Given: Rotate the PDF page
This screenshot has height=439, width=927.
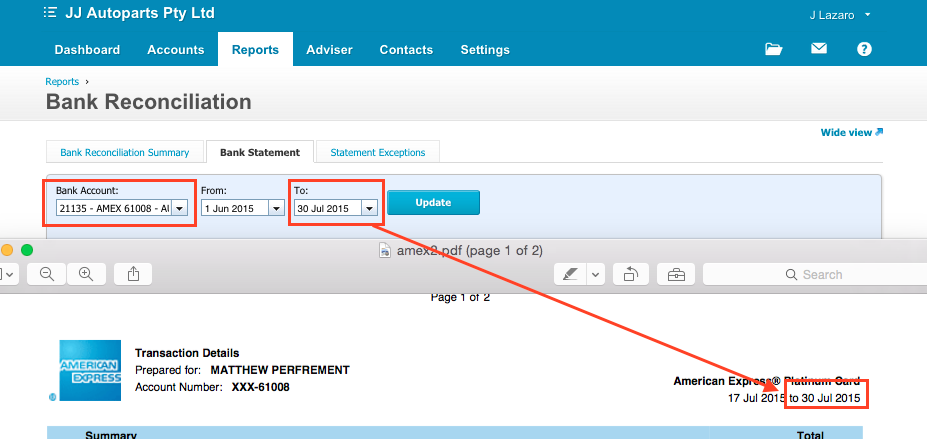Looking at the screenshot, I should coord(631,274).
